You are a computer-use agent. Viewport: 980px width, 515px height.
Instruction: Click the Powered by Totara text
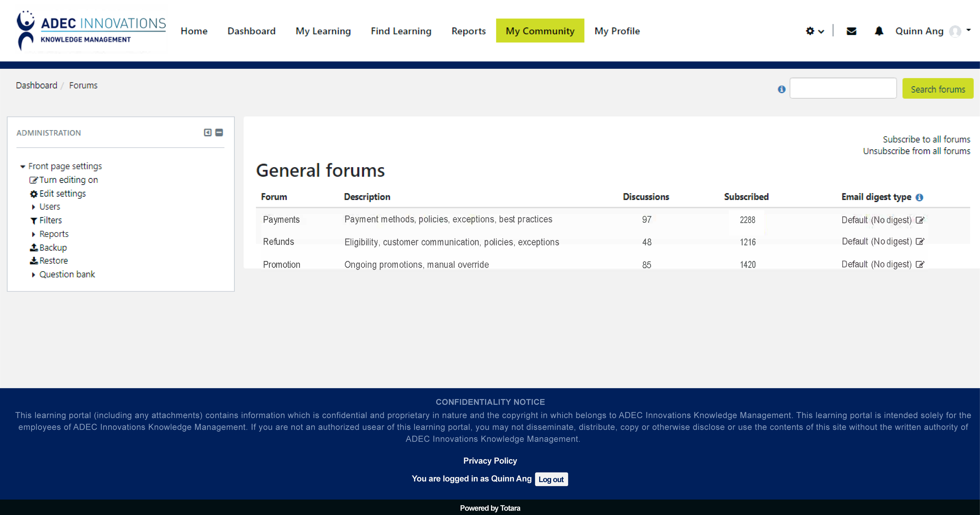coord(490,508)
